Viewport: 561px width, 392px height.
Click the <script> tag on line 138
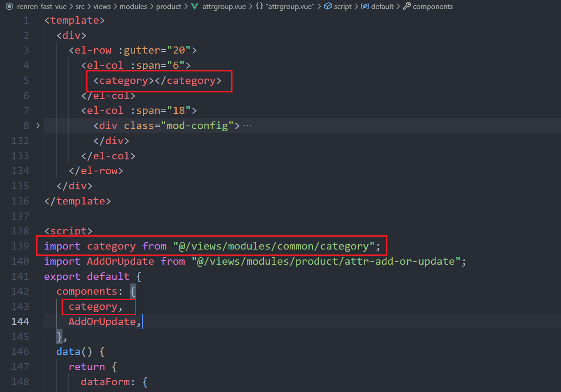(68, 231)
